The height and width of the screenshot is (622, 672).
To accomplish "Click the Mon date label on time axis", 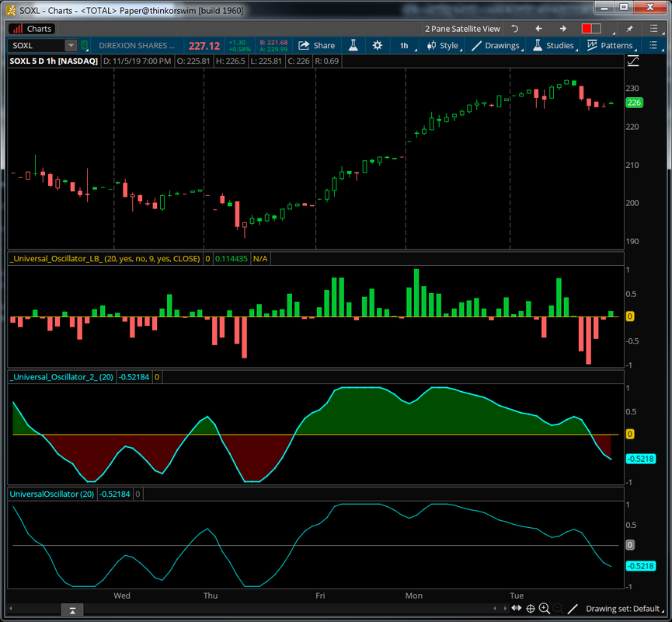I will (x=414, y=596).
